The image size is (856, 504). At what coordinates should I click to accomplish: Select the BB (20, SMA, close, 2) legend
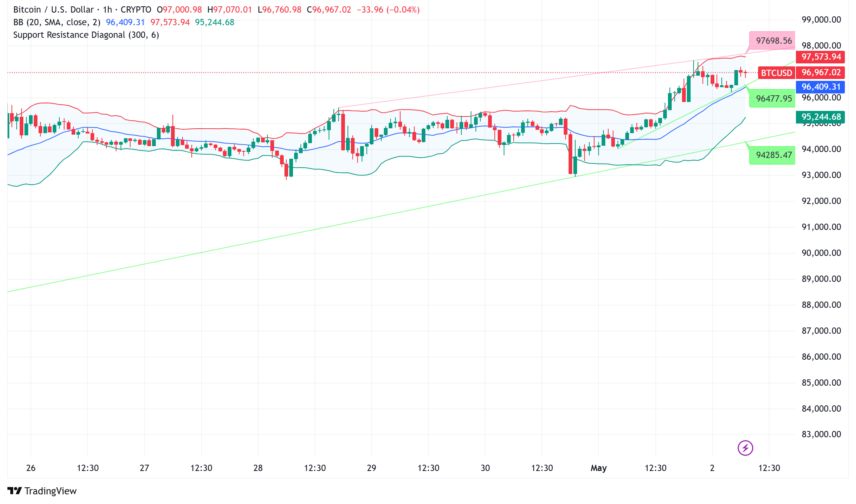point(57,22)
